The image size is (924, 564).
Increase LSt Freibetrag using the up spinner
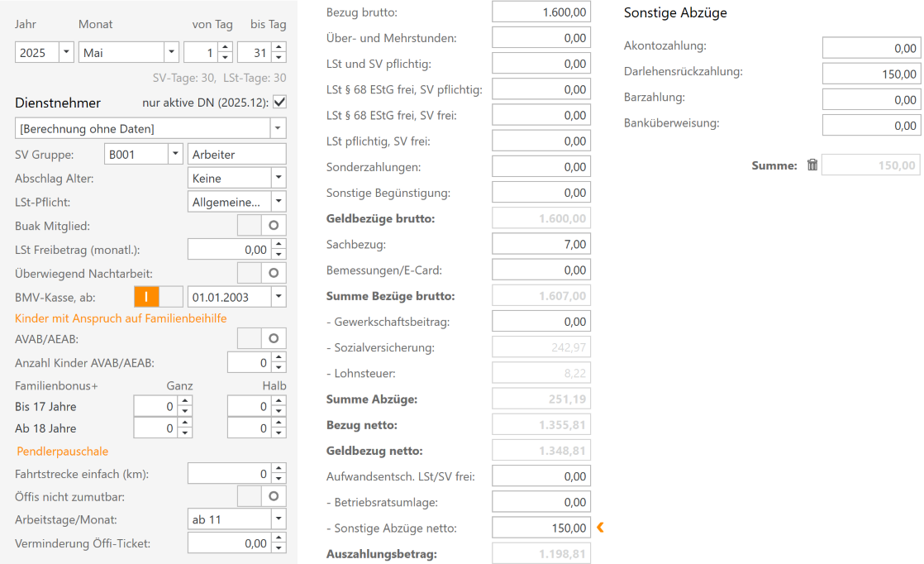(x=279, y=244)
